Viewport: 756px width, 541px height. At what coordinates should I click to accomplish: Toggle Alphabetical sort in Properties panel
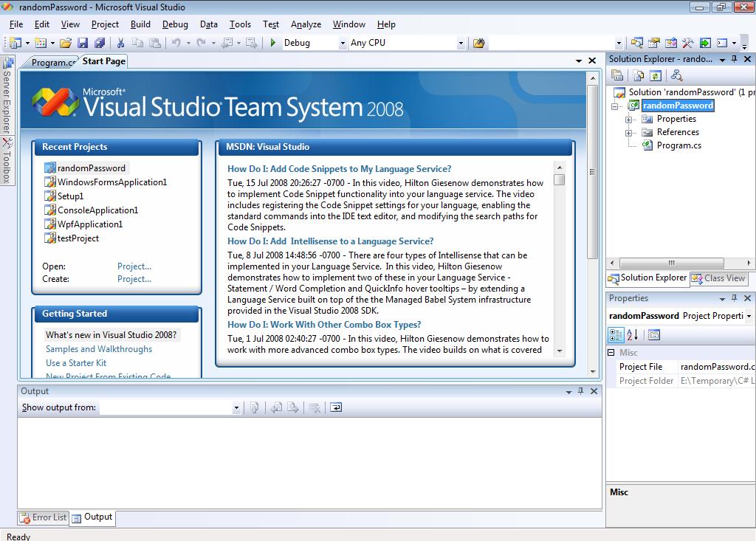632,334
